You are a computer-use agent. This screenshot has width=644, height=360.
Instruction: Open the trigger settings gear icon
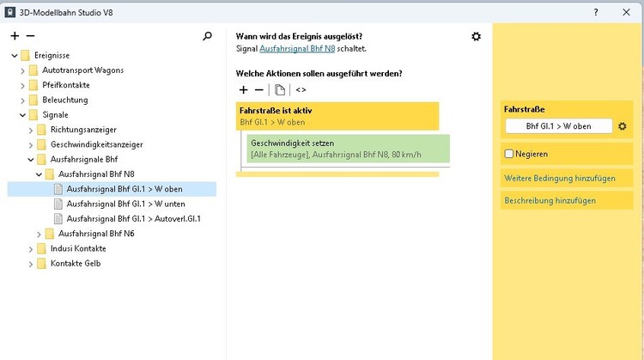tap(477, 36)
